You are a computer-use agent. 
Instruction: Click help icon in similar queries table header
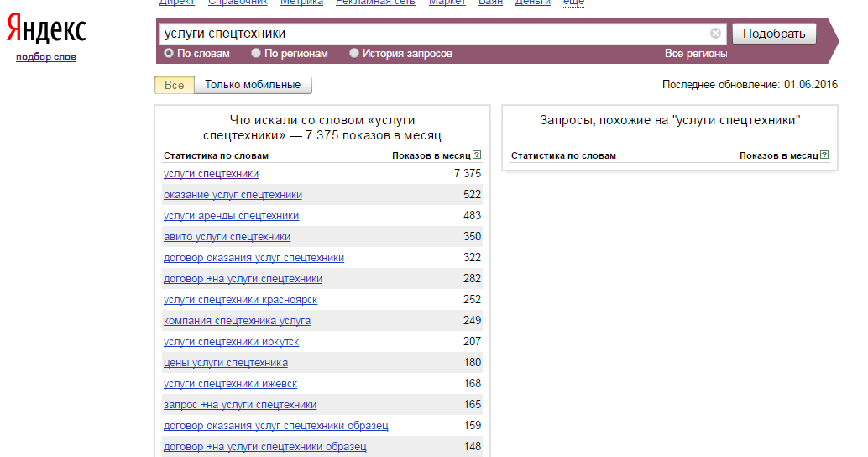point(824,155)
